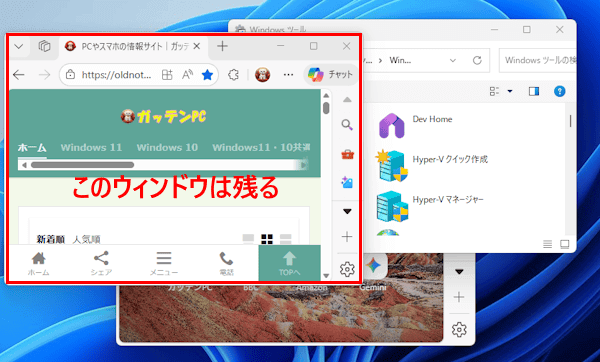Click page scrollbar down arrow
Screen dimensions: 600x362
(x=326, y=276)
